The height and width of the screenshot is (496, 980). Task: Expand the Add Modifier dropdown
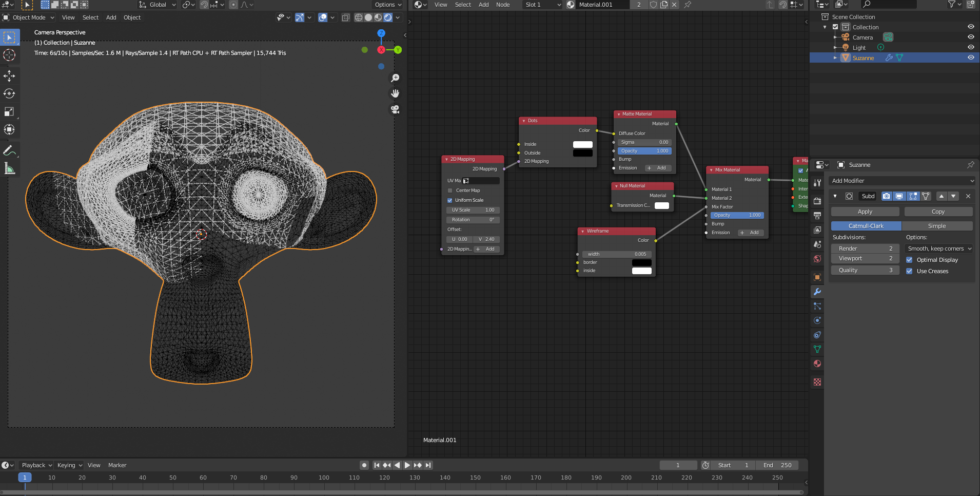click(x=901, y=181)
